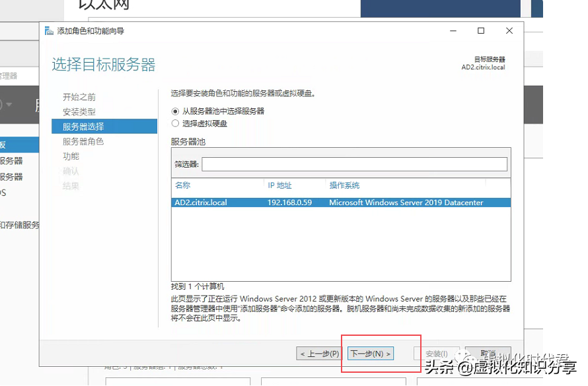Focus the 筛选器 filter input field

pos(354,164)
